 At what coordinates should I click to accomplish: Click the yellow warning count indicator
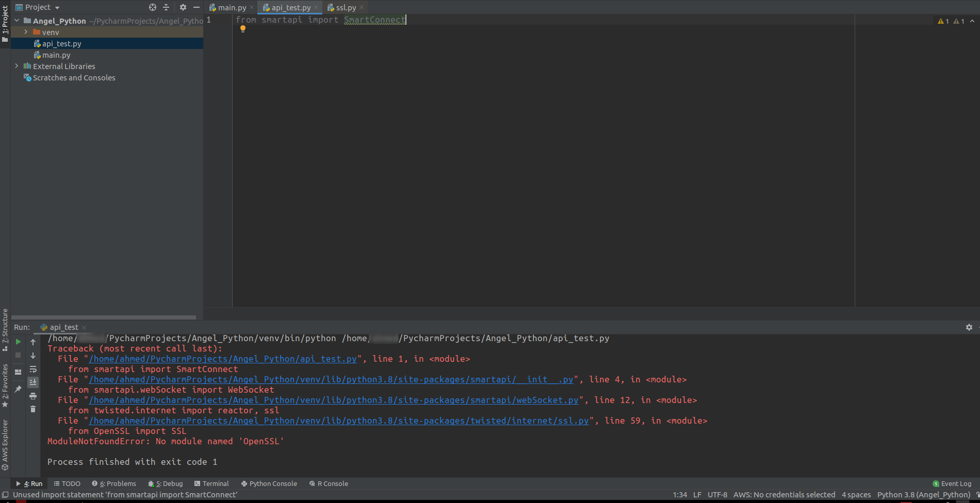[943, 21]
